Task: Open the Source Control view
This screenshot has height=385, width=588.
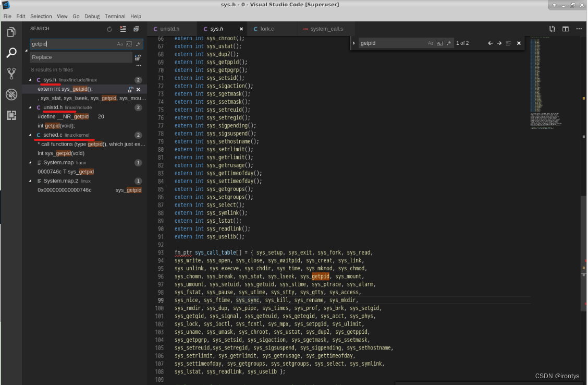Action: (x=11, y=74)
